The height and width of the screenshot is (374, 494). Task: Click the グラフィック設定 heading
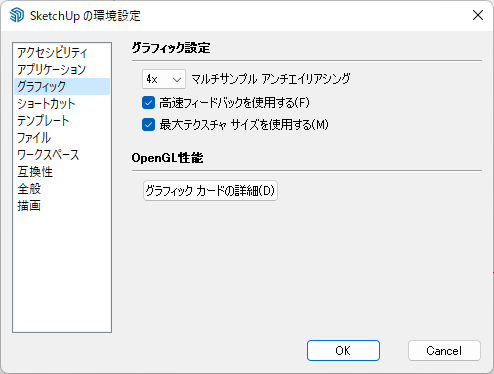point(171,48)
